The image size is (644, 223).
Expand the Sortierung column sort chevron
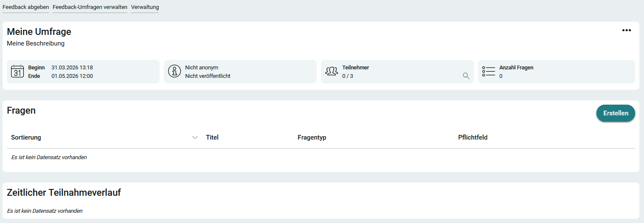tap(195, 137)
